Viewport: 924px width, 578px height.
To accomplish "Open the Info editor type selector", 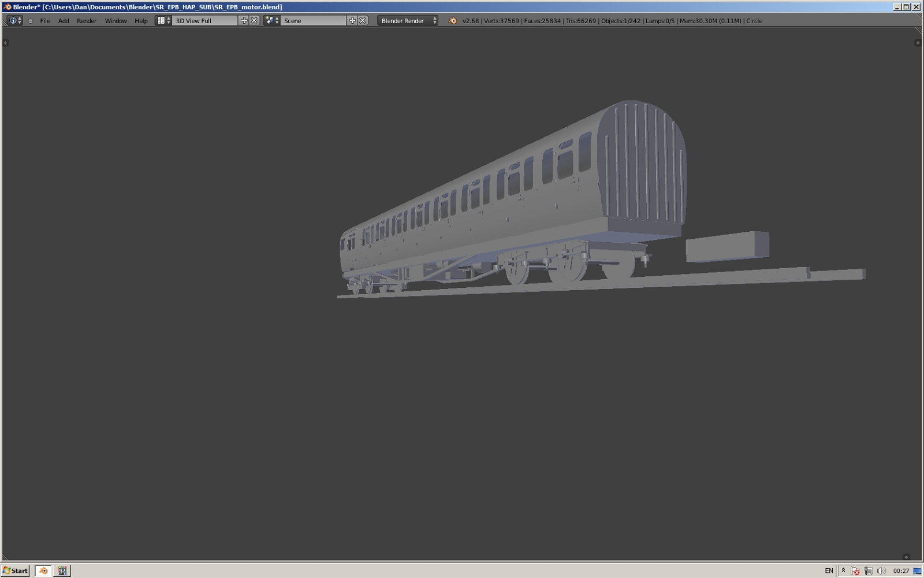I will (15, 21).
